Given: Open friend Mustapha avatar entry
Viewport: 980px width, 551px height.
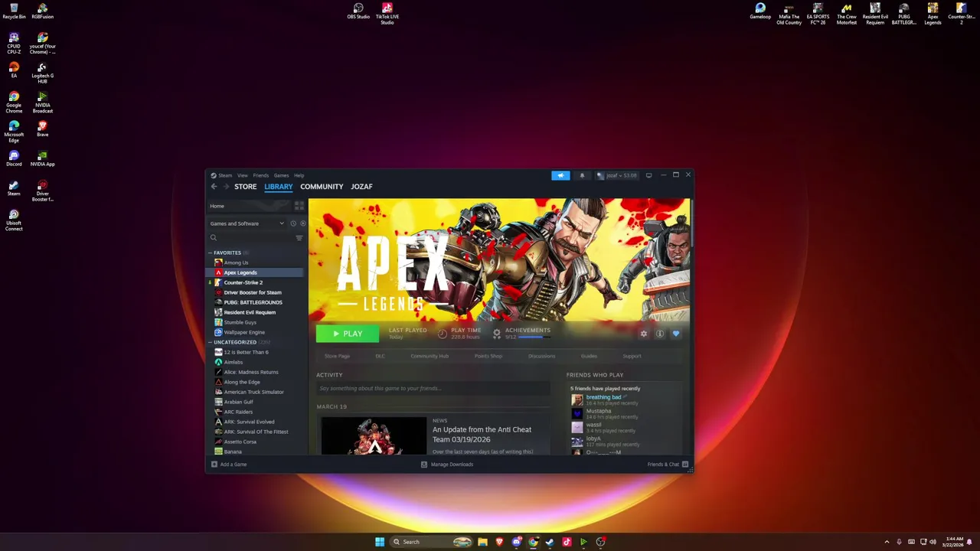Looking at the screenshot, I should [577, 413].
